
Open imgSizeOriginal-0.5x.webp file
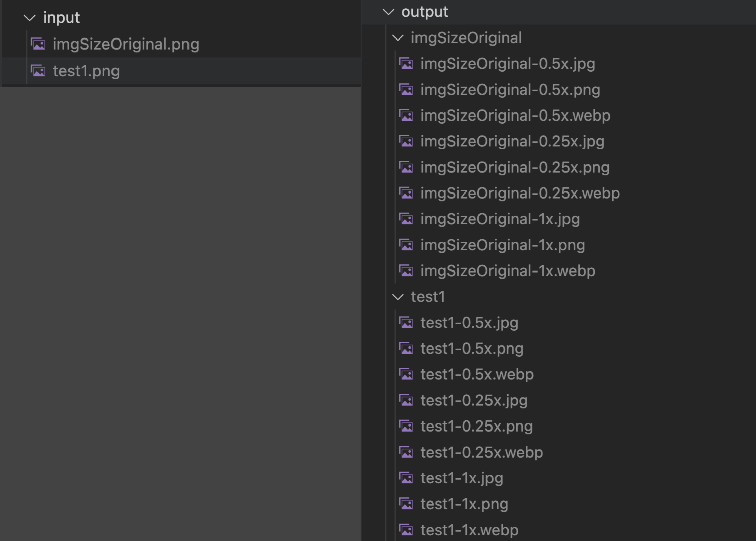pyautogui.click(x=515, y=115)
